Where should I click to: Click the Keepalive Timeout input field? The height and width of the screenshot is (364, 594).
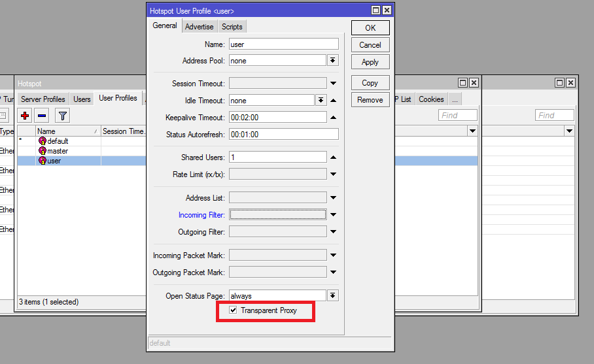(277, 117)
